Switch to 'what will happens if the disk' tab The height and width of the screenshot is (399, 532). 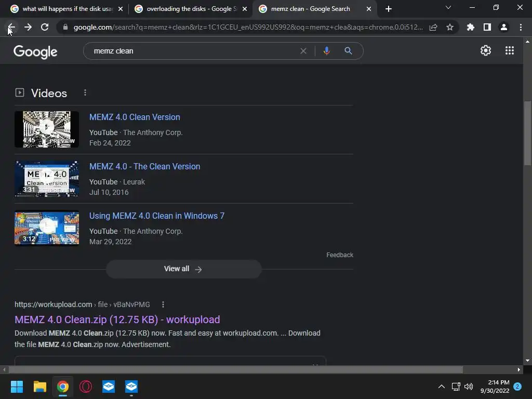click(x=68, y=9)
